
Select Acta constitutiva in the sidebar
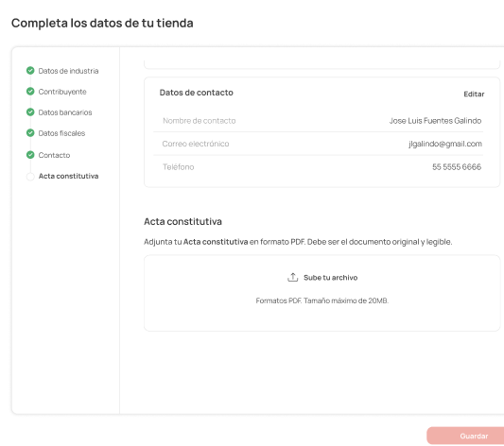tap(68, 176)
